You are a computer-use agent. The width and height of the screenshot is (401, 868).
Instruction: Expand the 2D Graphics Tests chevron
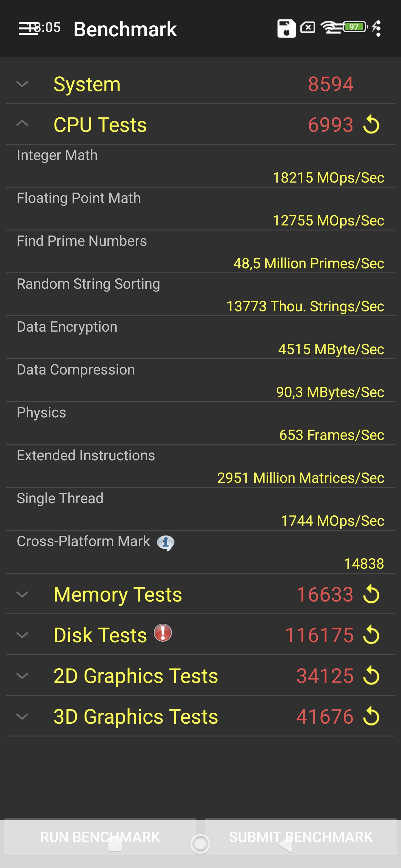point(22,676)
